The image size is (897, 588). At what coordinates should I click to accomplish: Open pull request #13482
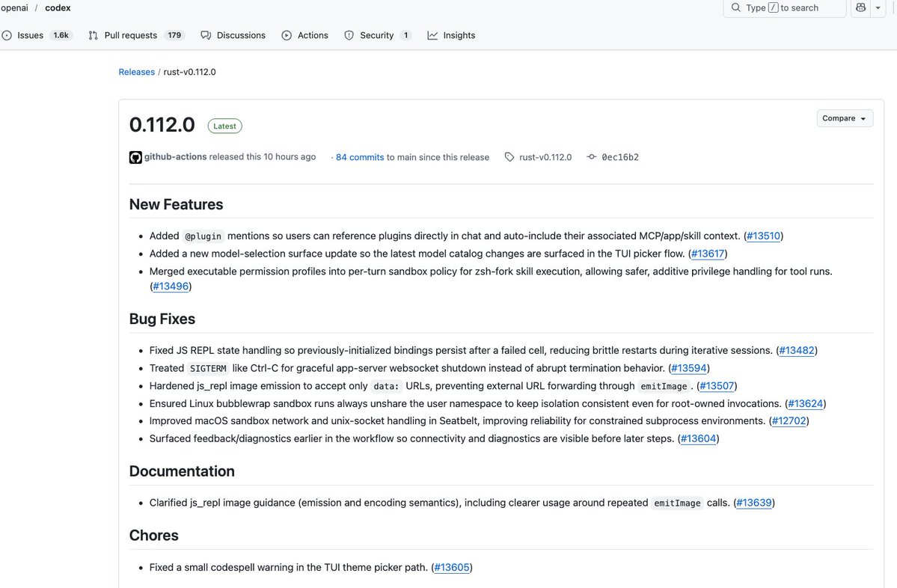(796, 350)
